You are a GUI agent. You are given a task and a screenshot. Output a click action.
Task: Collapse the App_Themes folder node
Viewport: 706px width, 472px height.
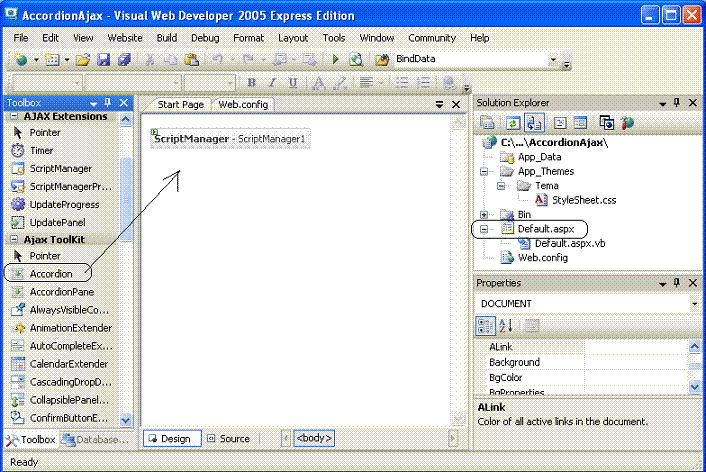click(x=484, y=171)
